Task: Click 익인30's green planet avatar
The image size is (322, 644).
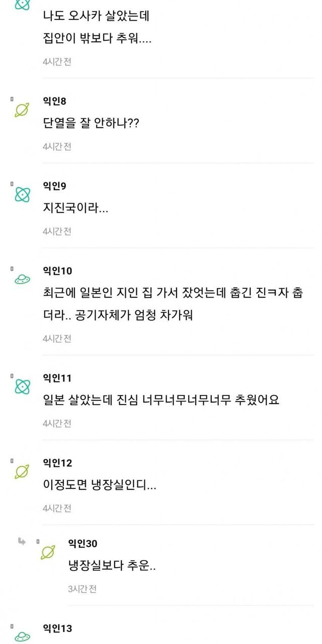Action: (x=47, y=552)
